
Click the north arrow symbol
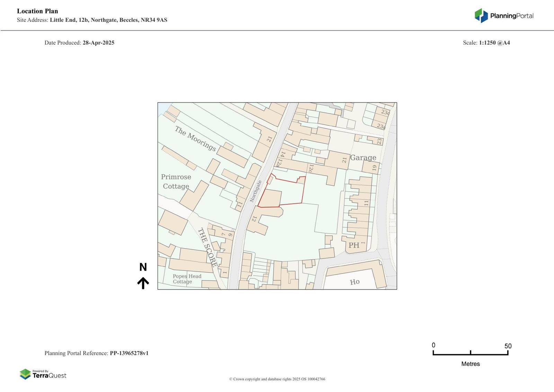tap(143, 283)
